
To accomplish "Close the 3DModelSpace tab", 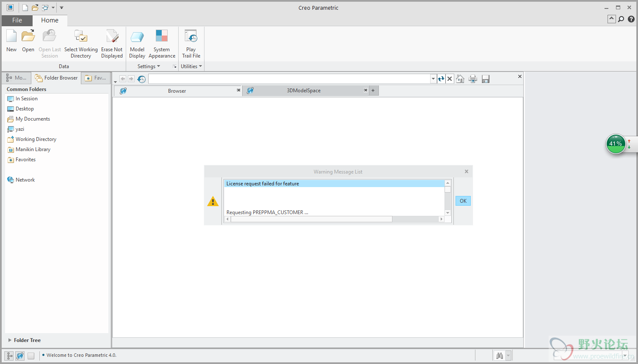I will tap(365, 90).
